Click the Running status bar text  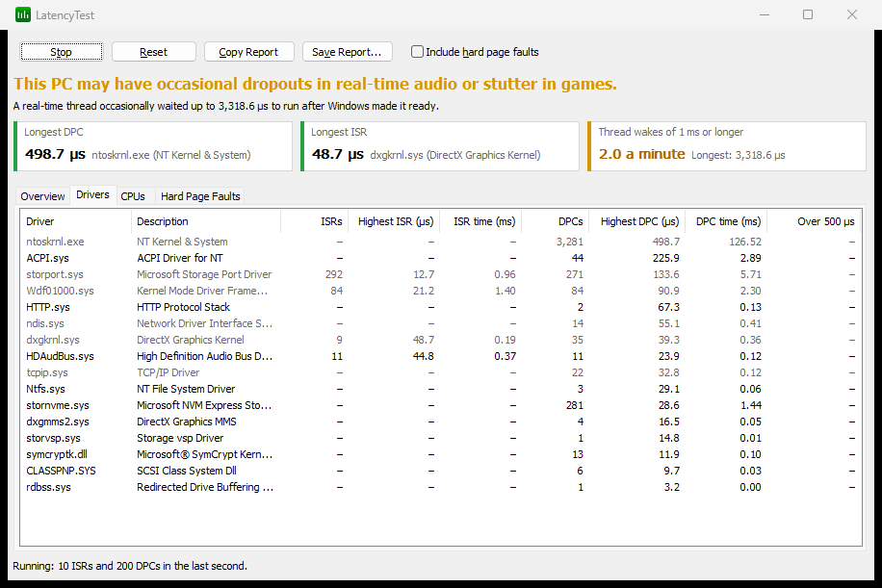point(130,566)
